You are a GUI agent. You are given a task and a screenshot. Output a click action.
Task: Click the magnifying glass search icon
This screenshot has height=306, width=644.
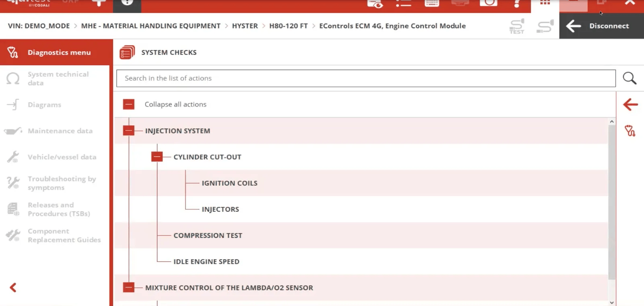coord(630,78)
